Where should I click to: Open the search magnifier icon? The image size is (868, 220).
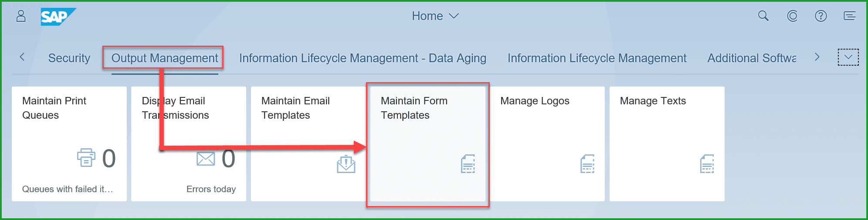tap(763, 16)
